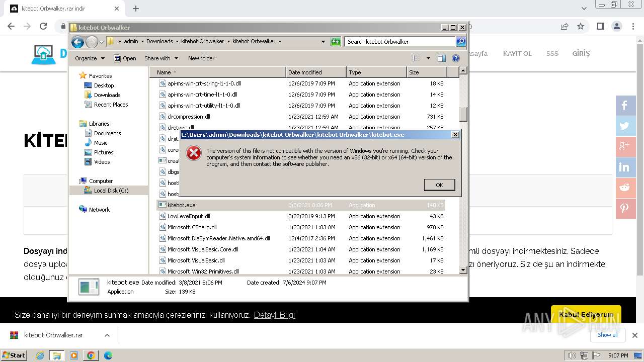Open the Share with menu
The image size is (644, 362).
point(161,58)
